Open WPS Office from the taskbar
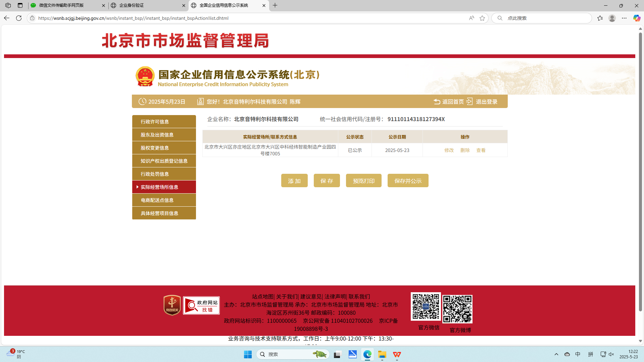Viewport: 644px width, 362px height. [397, 354]
